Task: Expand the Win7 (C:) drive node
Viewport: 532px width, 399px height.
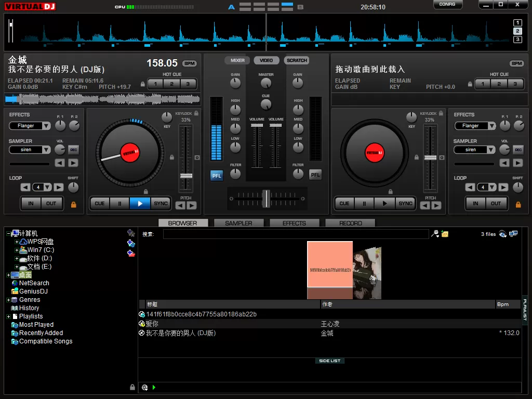Action: (x=17, y=250)
